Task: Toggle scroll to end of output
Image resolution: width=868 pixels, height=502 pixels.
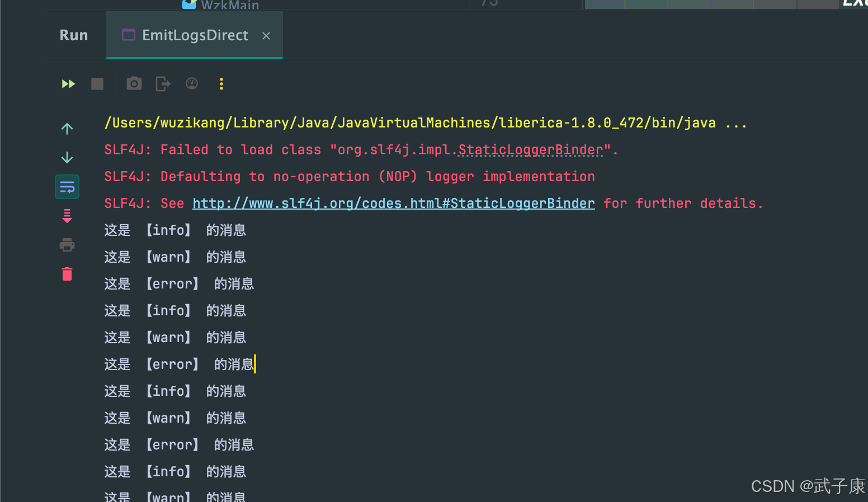Action: tap(67, 216)
